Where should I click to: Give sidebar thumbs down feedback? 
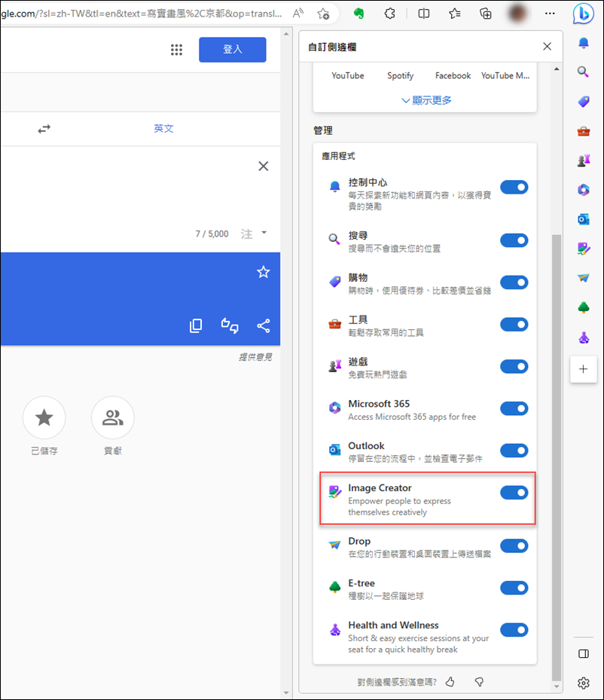(479, 682)
